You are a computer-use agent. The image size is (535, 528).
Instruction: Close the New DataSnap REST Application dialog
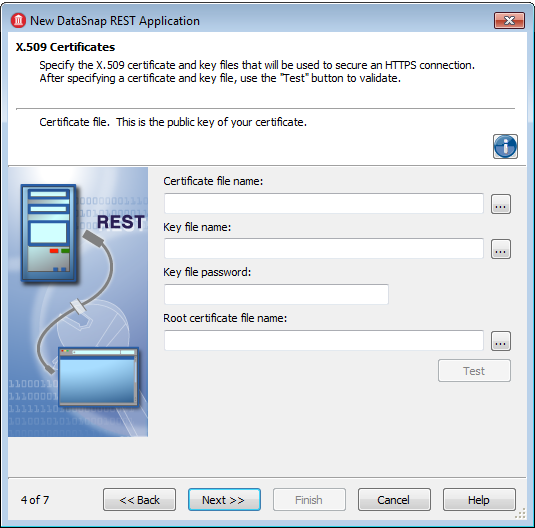pyautogui.click(x=509, y=21)
